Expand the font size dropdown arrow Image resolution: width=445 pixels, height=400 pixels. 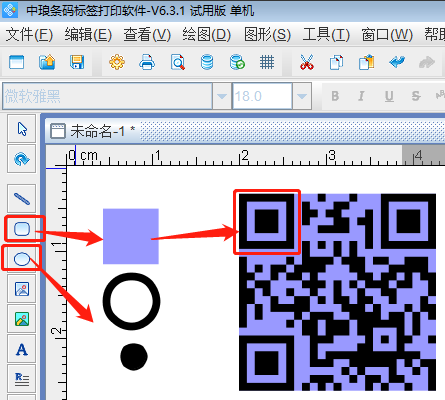coord(302,96)
